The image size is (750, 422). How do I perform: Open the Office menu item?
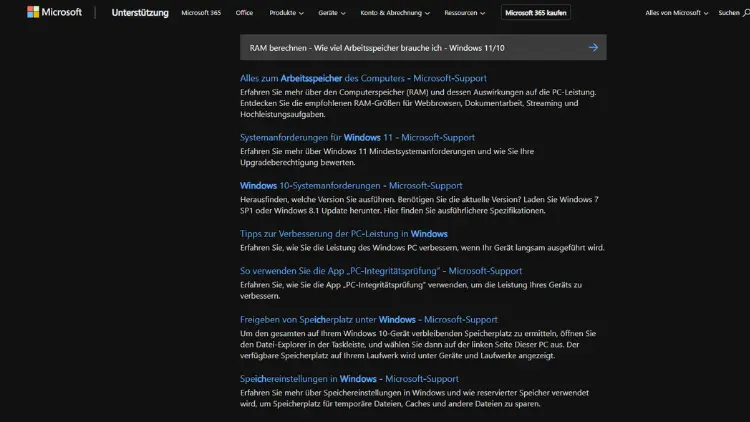tap(244, 13)
